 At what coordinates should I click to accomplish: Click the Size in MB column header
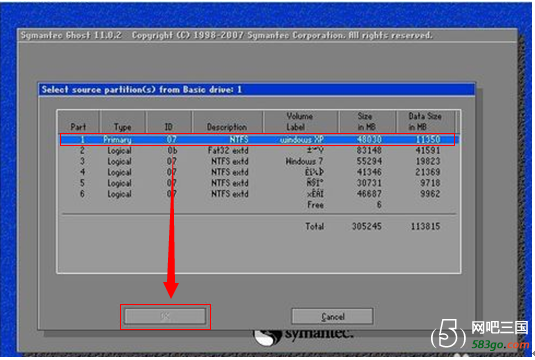(x=366, y=121)
